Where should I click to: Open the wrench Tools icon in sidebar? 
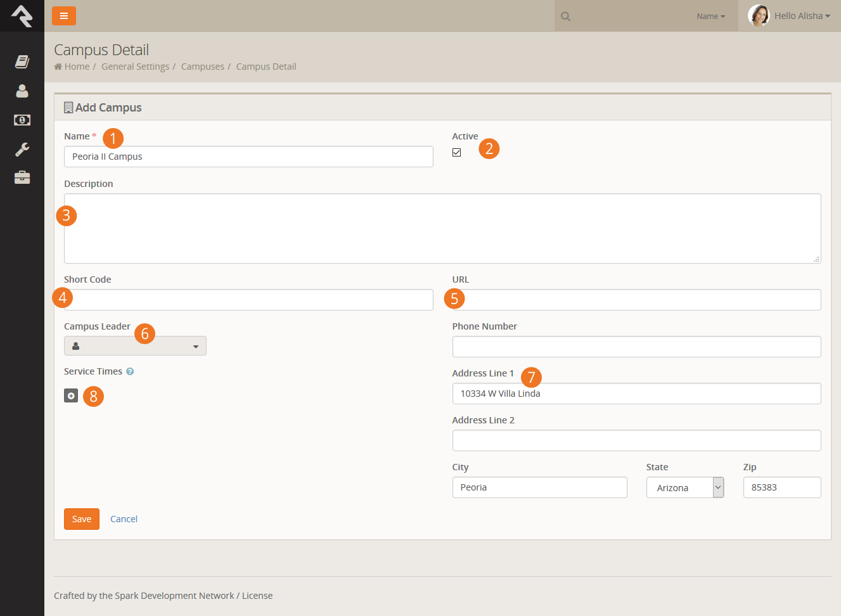[x=22, y=149]
